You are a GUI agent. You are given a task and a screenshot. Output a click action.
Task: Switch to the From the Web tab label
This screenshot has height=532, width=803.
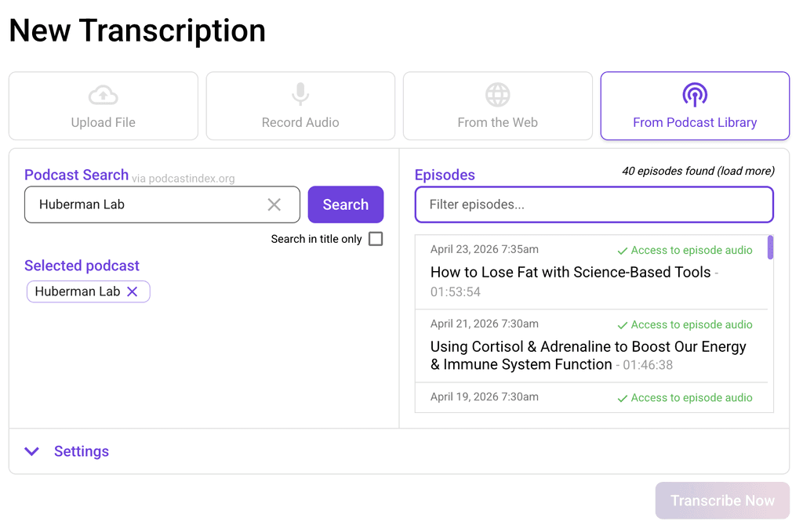498,122
